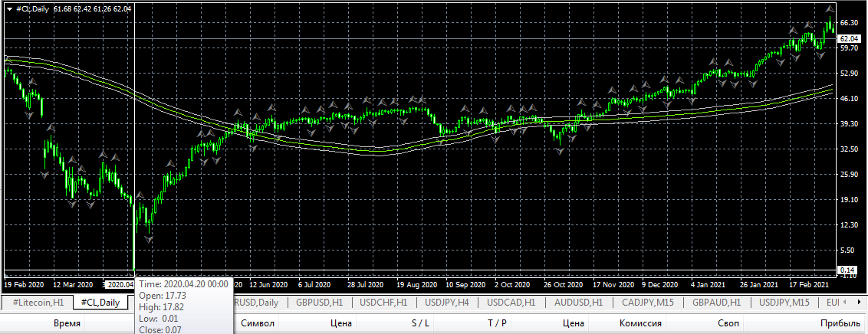Click the 26 Oct 2020 date label

564,285
